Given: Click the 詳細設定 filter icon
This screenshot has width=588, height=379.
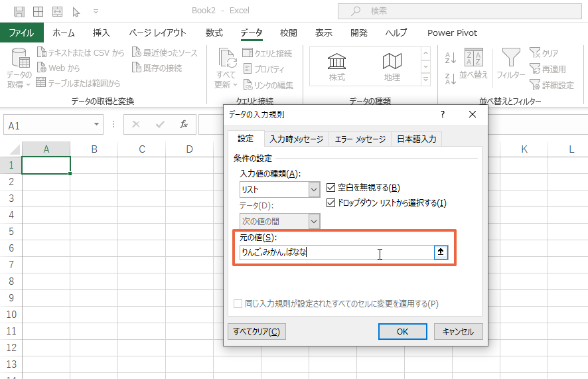Looking at the screenshot, I should 535,85.
